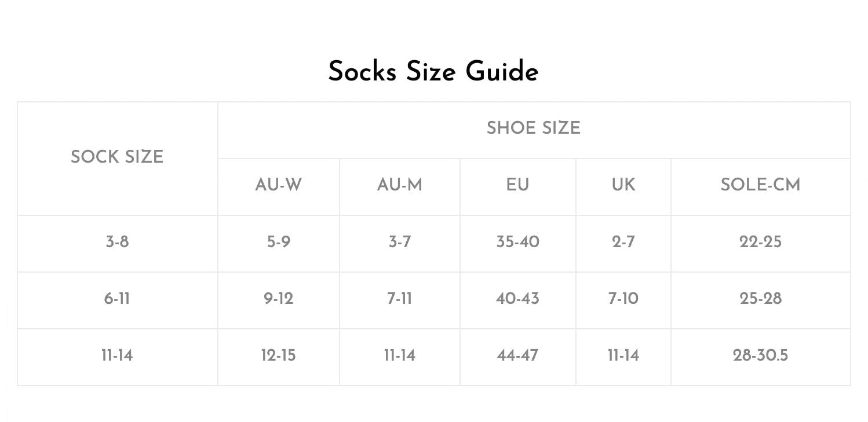Click the 9-12 AU-W cell
This screenshot has height=422, width=868.
[279, 298]
